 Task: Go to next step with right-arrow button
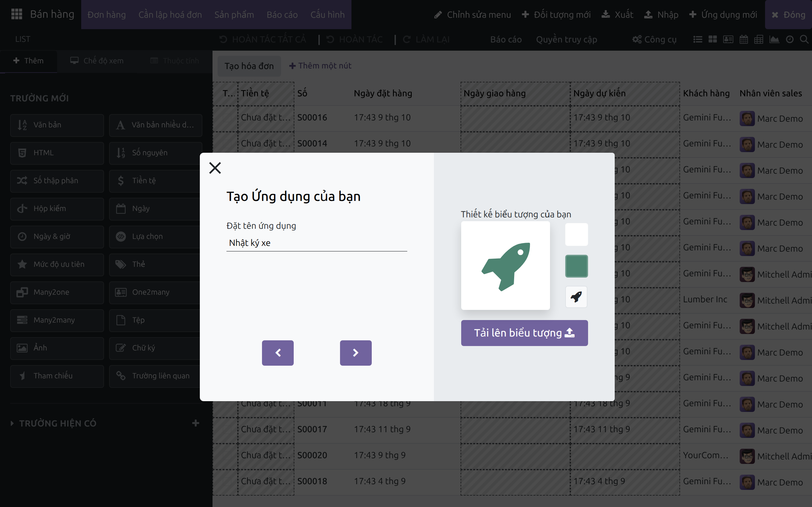click(356, 353)
